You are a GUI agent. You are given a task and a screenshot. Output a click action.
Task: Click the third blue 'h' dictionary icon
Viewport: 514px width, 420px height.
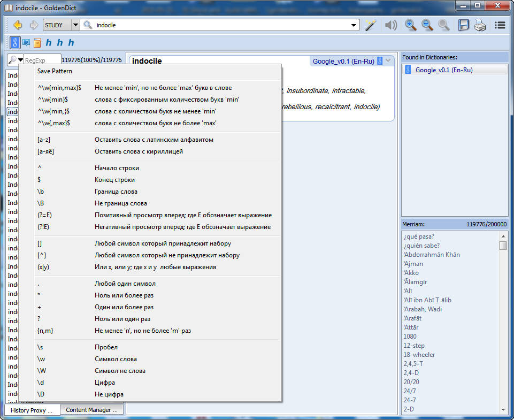(71, 43)
